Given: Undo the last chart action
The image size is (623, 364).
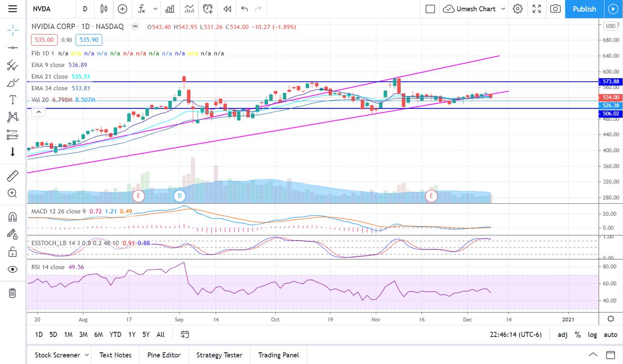Looking at the screenshot, I should coord(245,9).
